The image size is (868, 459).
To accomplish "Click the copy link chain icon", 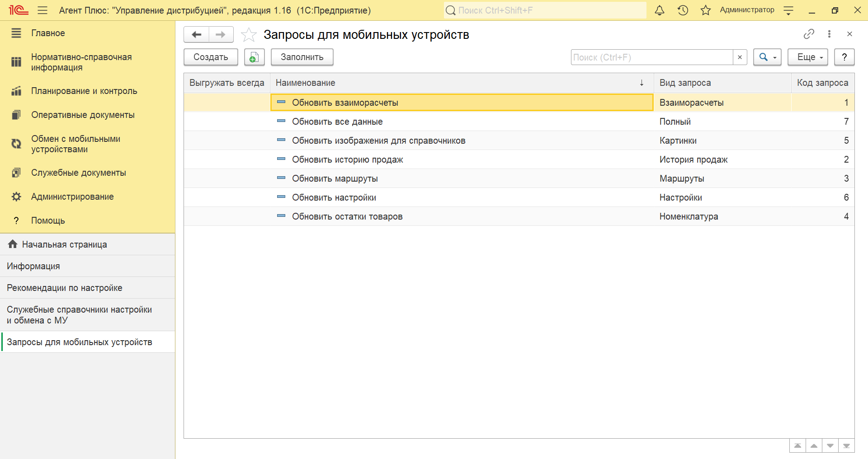I will (809, 34).
